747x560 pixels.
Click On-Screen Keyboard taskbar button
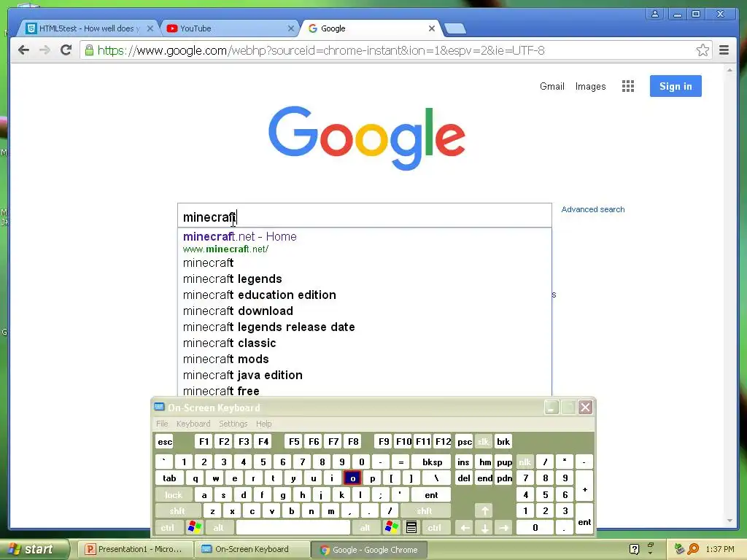(251, 549)
